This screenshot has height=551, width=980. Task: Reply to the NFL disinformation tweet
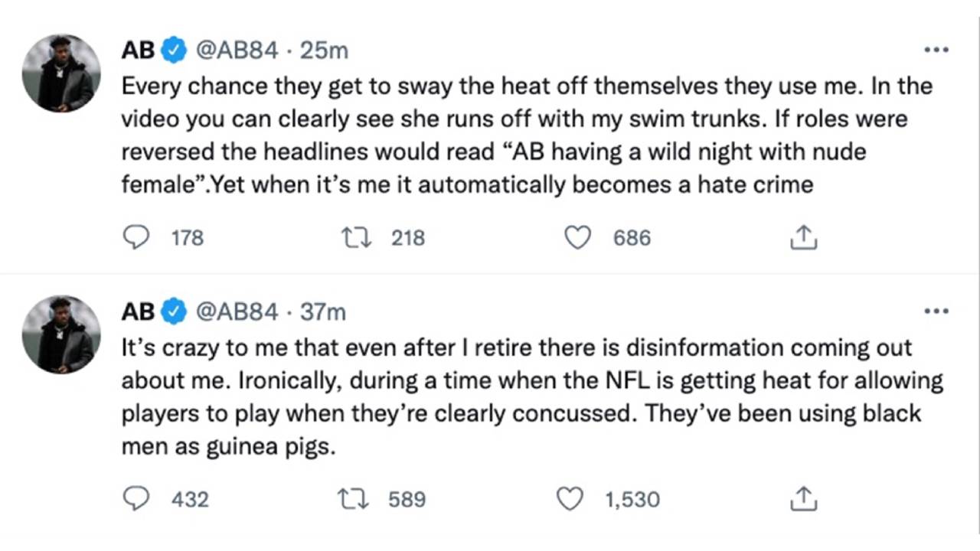click(136, 500)
